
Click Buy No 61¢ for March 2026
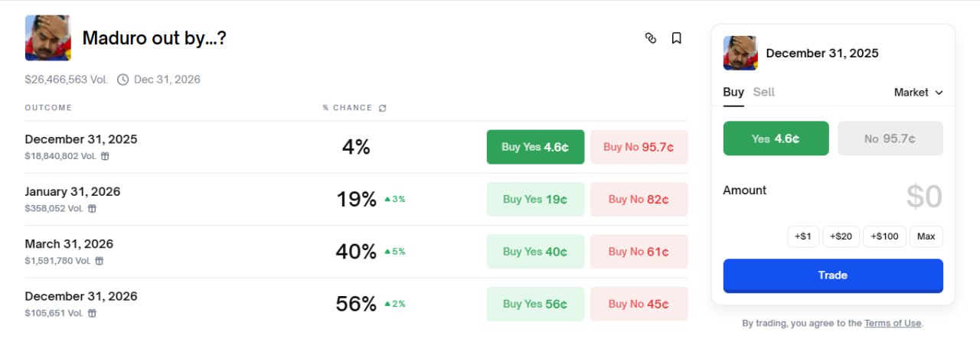click(x=639, y=252)
